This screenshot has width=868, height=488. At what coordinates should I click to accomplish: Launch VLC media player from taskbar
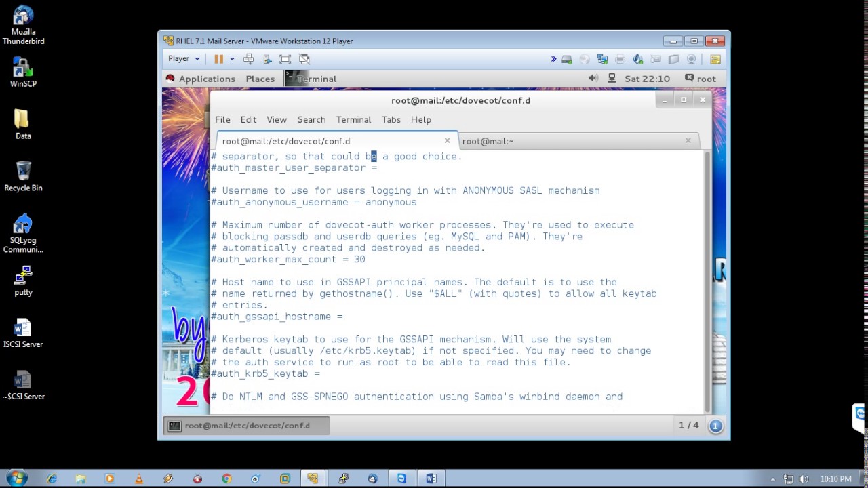pyautogui.click(x=139, y=479)
